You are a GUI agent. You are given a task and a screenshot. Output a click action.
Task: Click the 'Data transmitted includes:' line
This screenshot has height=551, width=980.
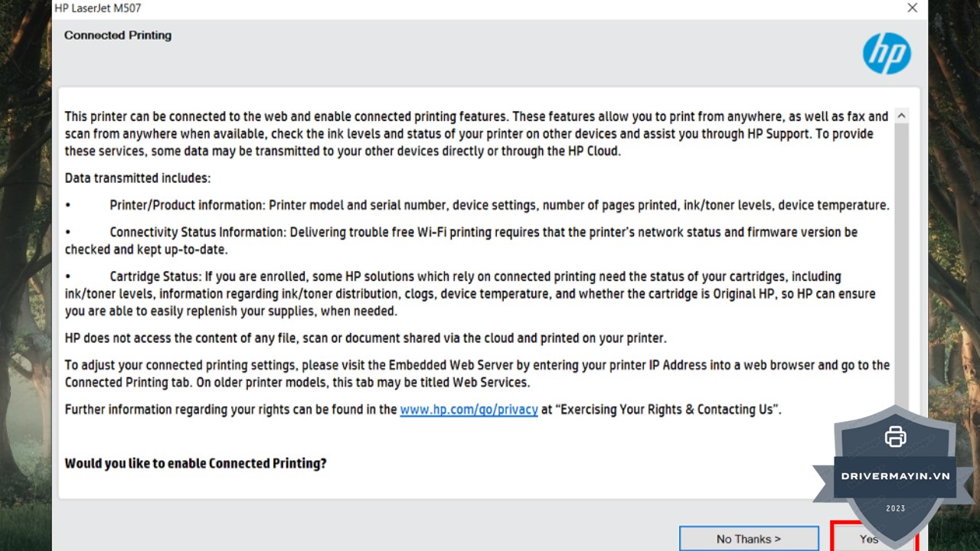tap(138, 178)
